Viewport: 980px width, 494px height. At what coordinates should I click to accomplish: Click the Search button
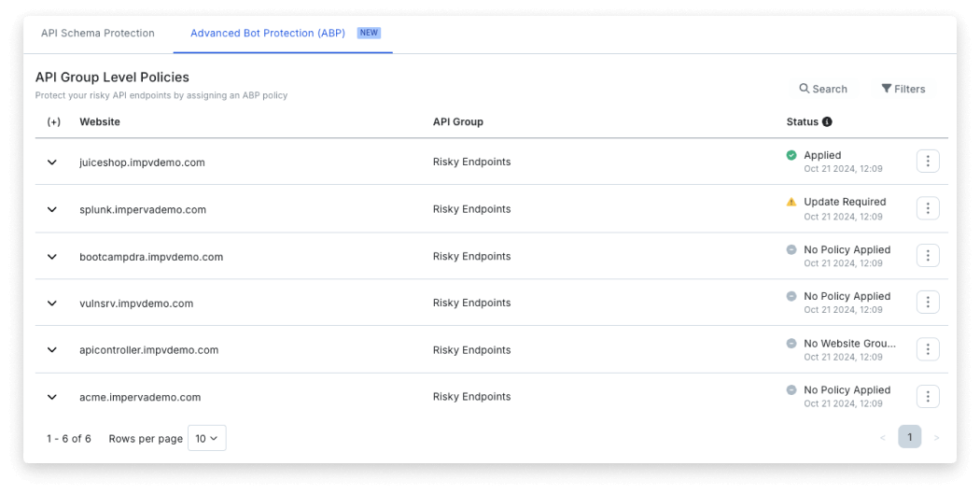pyautogui.click(x=823, y=89)
